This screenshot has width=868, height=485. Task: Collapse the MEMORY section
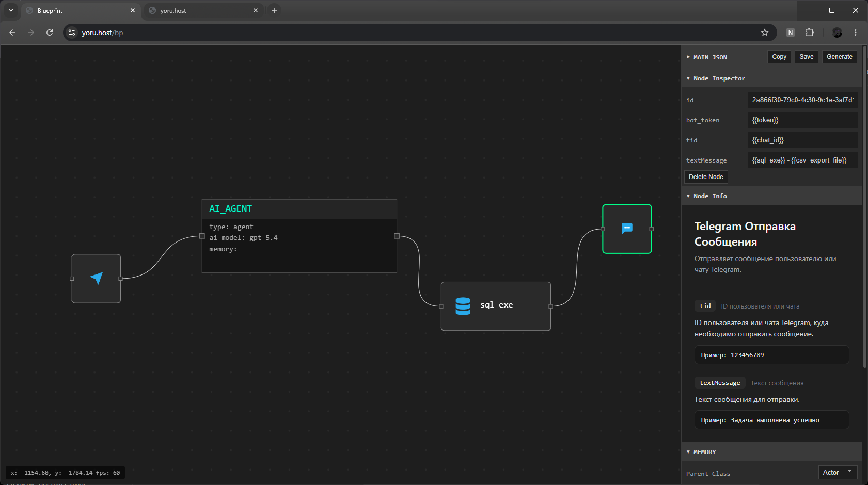[701, 452]
